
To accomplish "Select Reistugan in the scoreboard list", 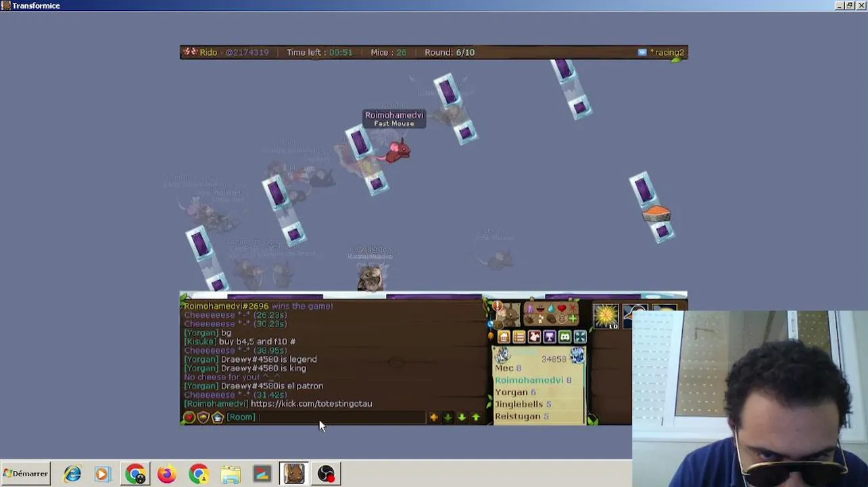I will tap(521, 417).
